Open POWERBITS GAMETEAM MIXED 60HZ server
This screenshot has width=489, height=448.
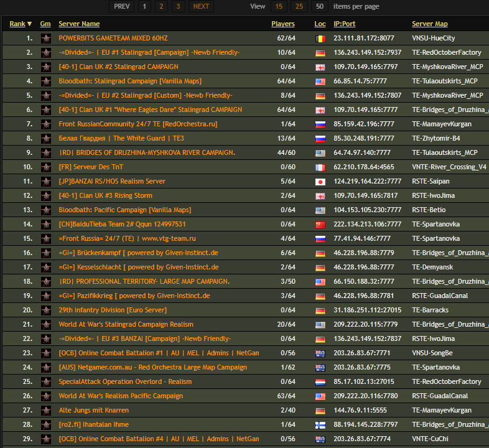pyautogui.click(x=113, y=38)
